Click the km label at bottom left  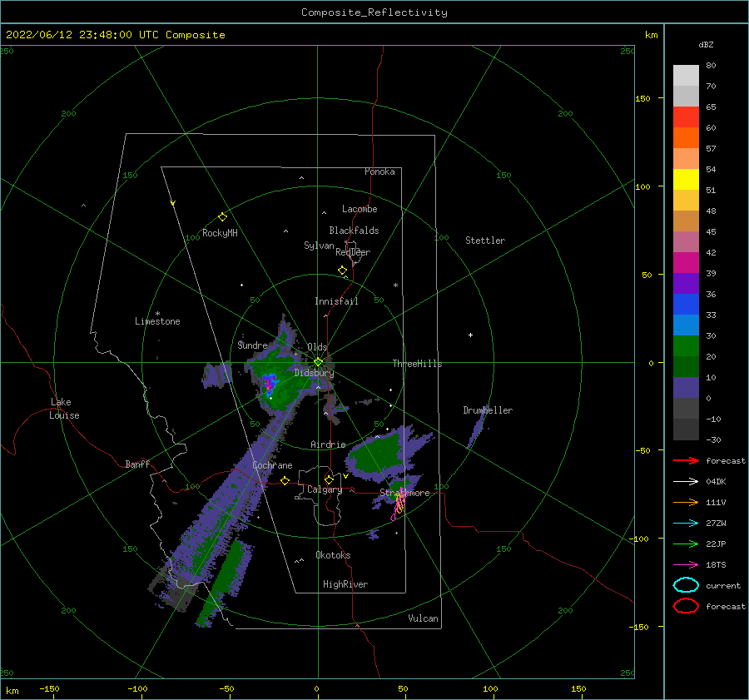tap(12, 691)
